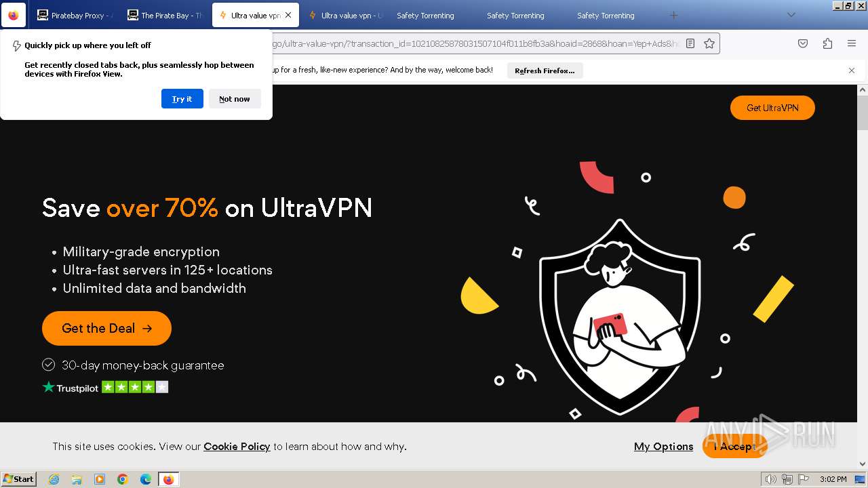The height and width of the screenshot is (488, 868).
Task: Click the Refresh Firefox button
Action: 545,70
